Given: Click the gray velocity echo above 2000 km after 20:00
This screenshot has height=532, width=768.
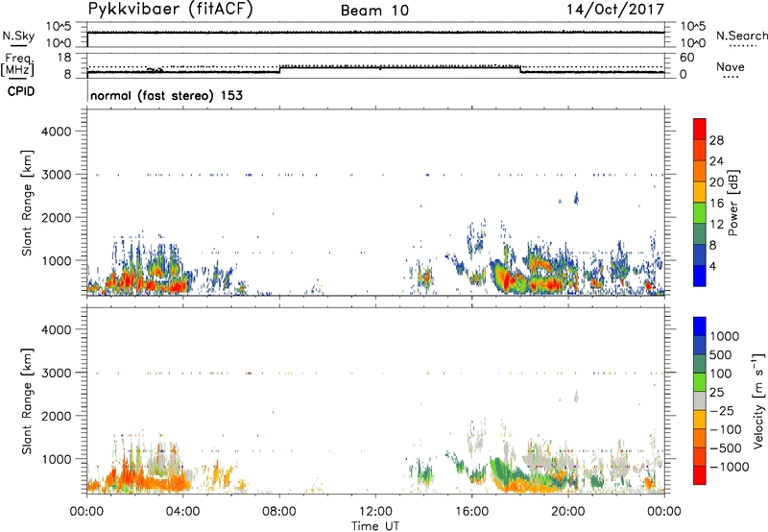Looking at the screenshot, I should point(576,396).
